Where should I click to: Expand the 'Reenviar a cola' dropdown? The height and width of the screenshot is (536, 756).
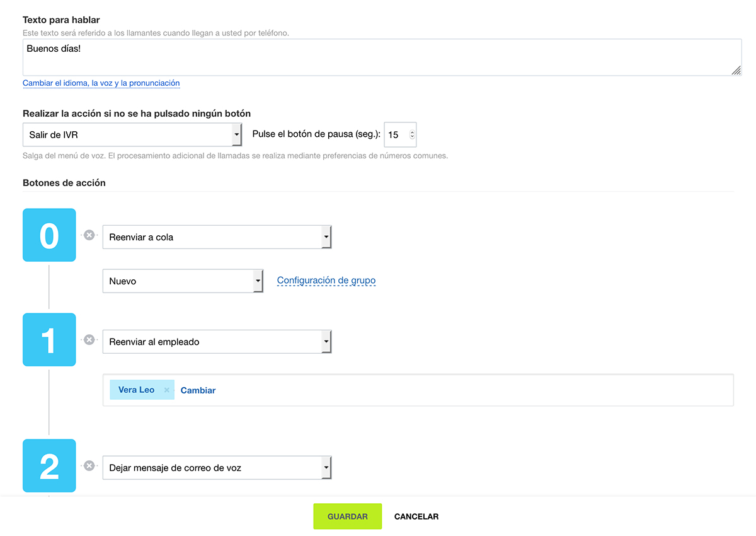click(217, 237)
